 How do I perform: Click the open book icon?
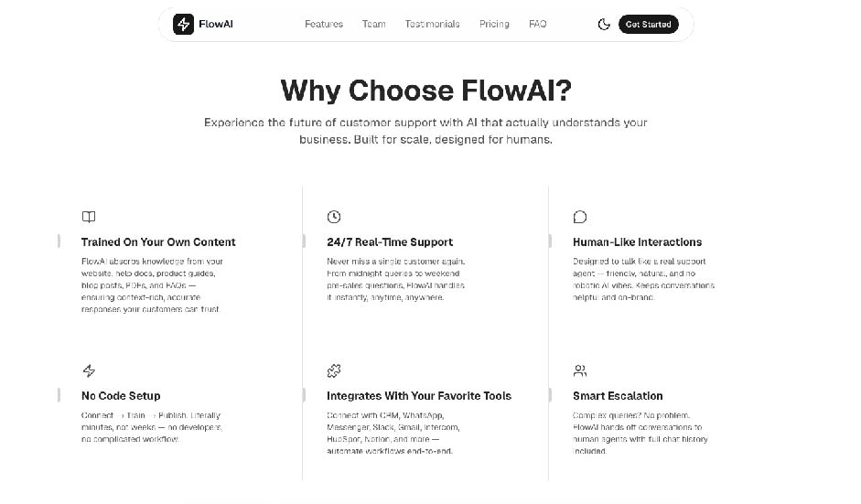click(89, 218)
